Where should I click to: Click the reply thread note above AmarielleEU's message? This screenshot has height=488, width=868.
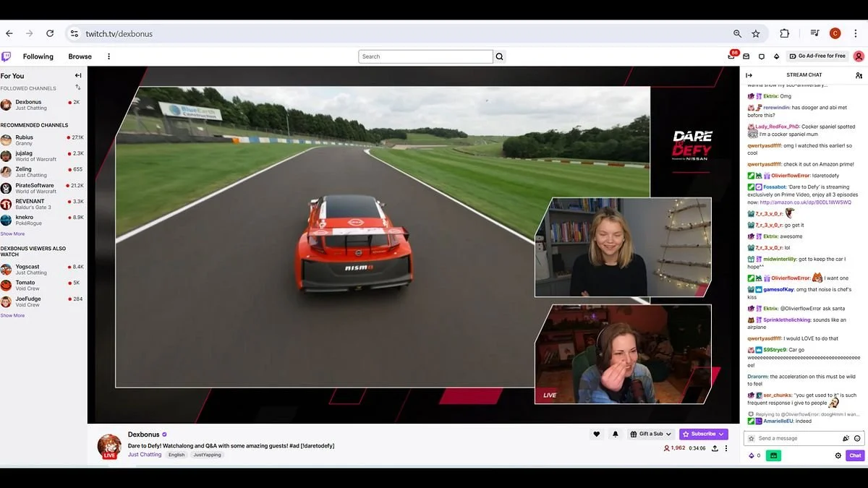pos(804,414)
